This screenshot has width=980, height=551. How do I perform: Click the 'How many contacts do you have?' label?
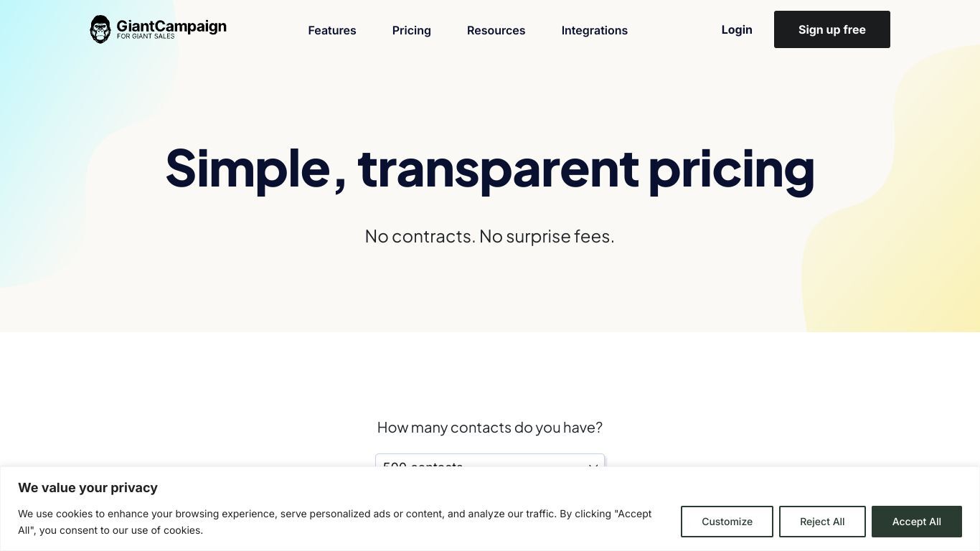pyautogui.click(x=490, y=428)
